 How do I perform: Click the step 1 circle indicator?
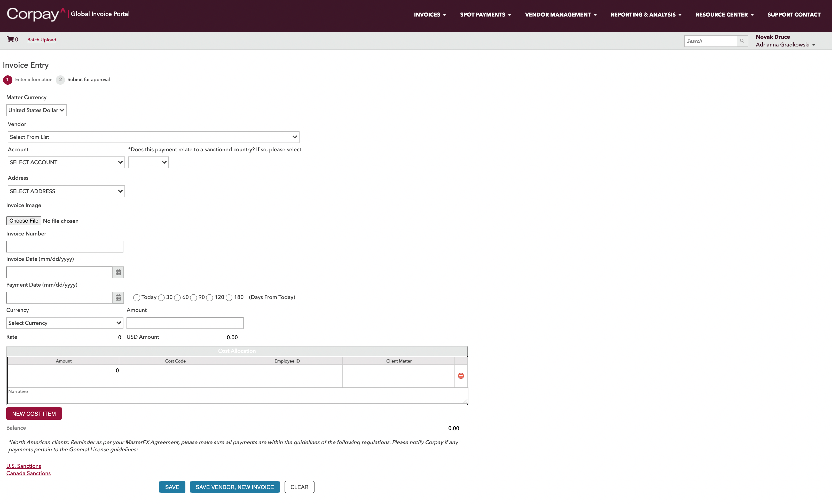tap(7, 80)
